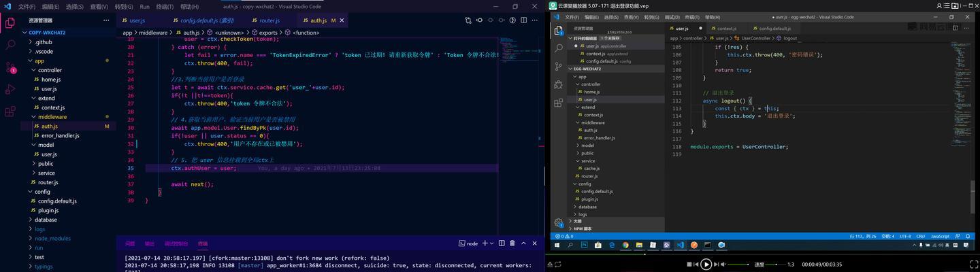
Task: Click eject icon in video player
Action: 550,264
